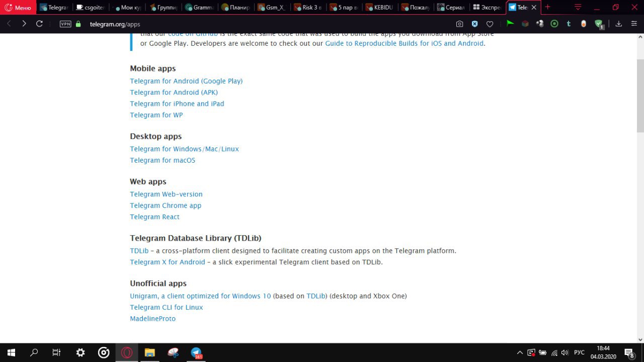
Task: Open Unigram client for Windows 10 link
Action: click(200, 296)
